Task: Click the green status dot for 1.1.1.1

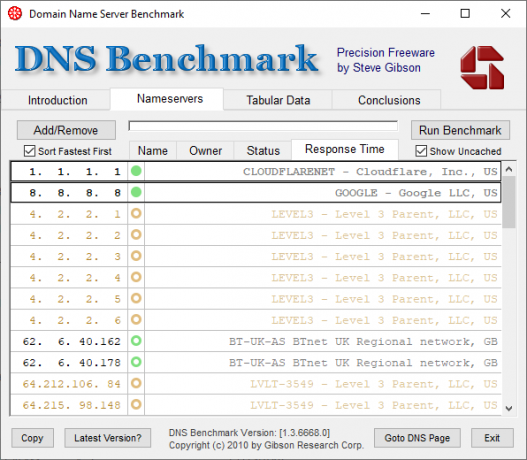Action: pos(136,171)
